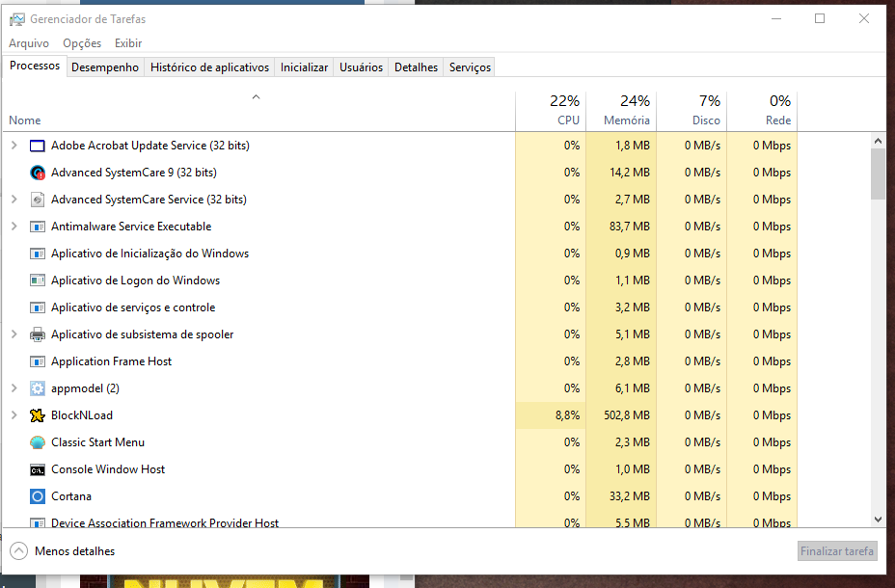The height and width of the screenshot is (588, 895).
Task: Expand Adobe Acrobat Update Service row
Action: 14,146
